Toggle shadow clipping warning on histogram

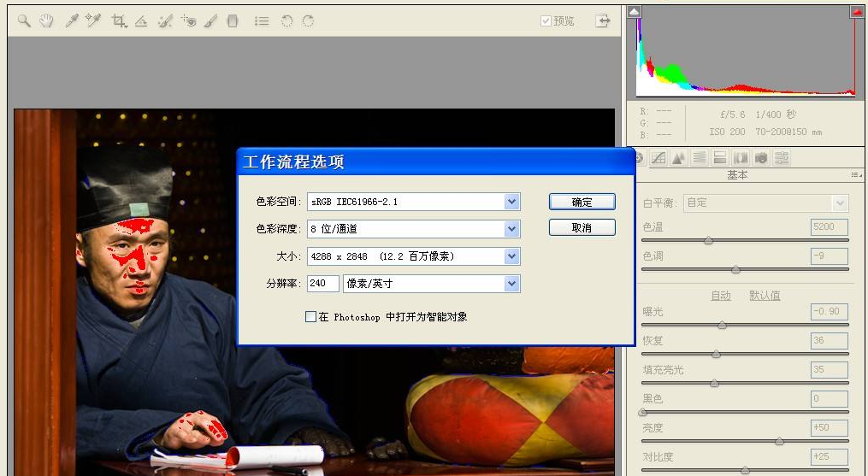click(x=634, y=12)
